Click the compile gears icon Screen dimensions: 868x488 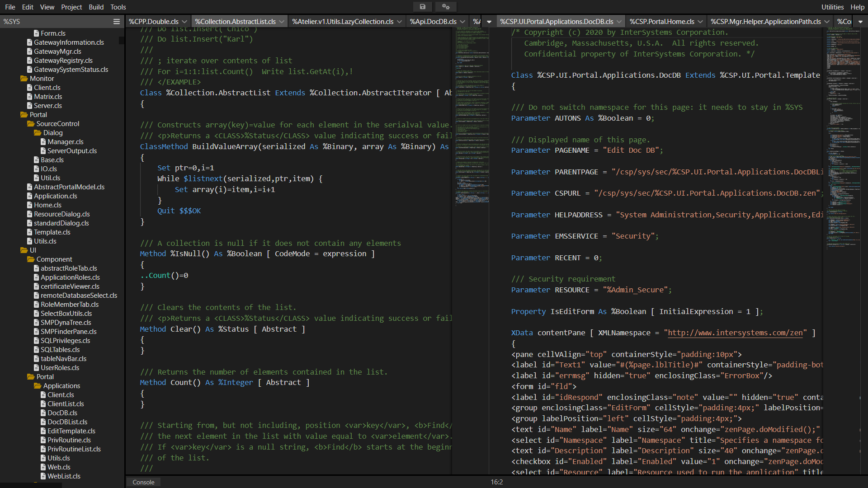tap(446, 7)
